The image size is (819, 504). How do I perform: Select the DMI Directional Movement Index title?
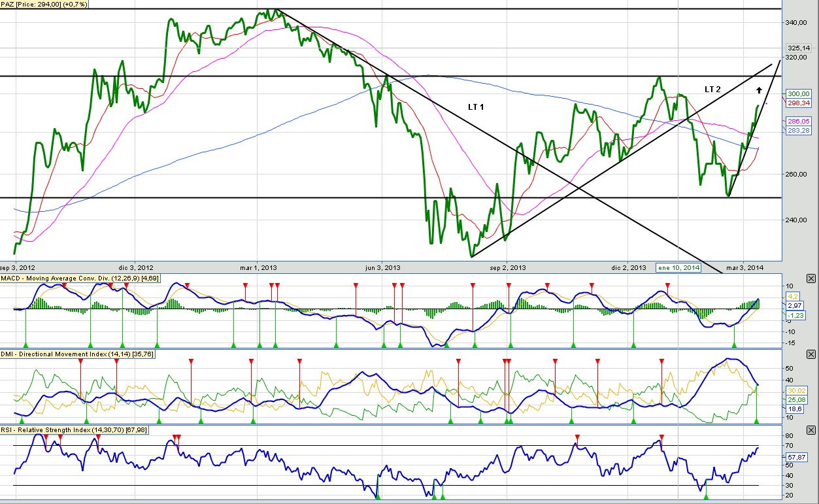tap(78, 354)
